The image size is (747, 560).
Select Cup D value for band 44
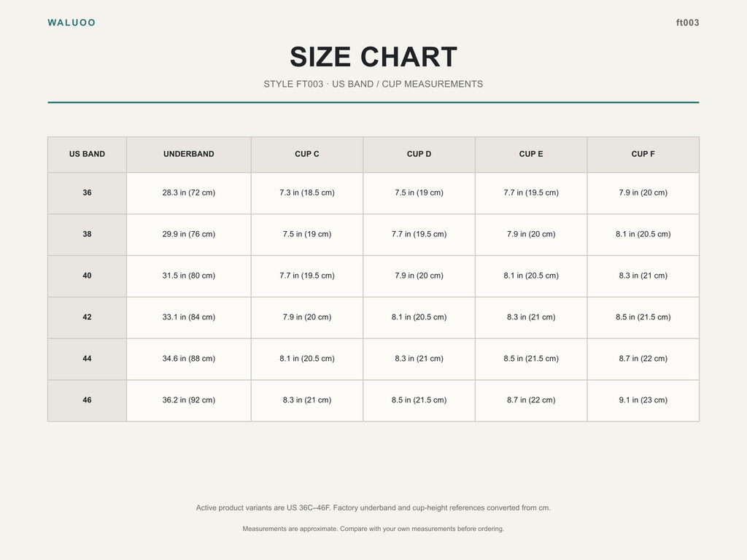click(x=419, y=359)
